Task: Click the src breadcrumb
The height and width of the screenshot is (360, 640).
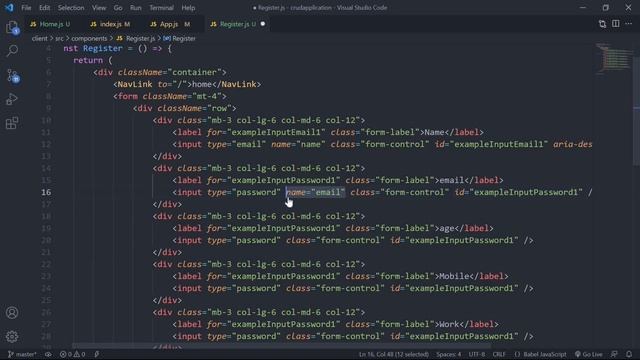Action: point(60,38)
